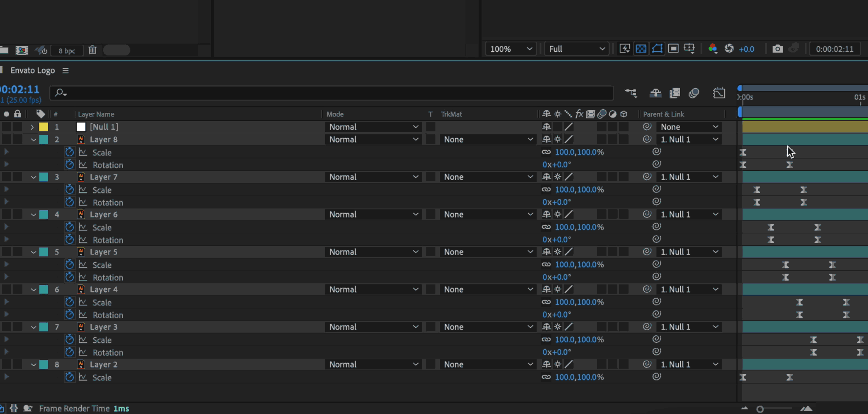Toggle transparency grid button
The height and width of the screenshot is (414, 868).
click(641, 49)
